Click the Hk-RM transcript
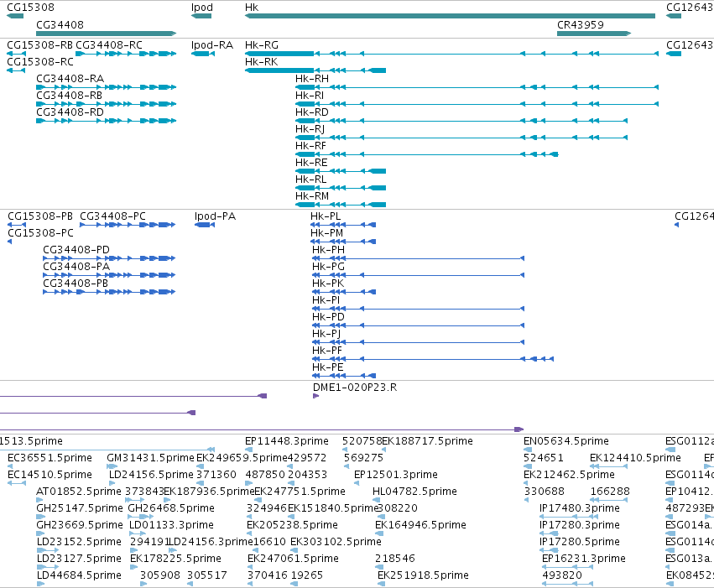 click(x=341, y=205)
